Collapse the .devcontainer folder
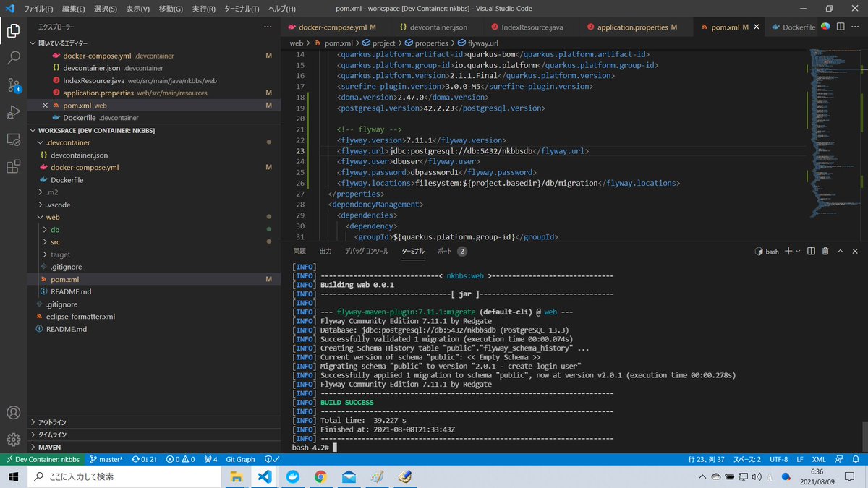Viewport: 868px width, 488px height. 153,142
